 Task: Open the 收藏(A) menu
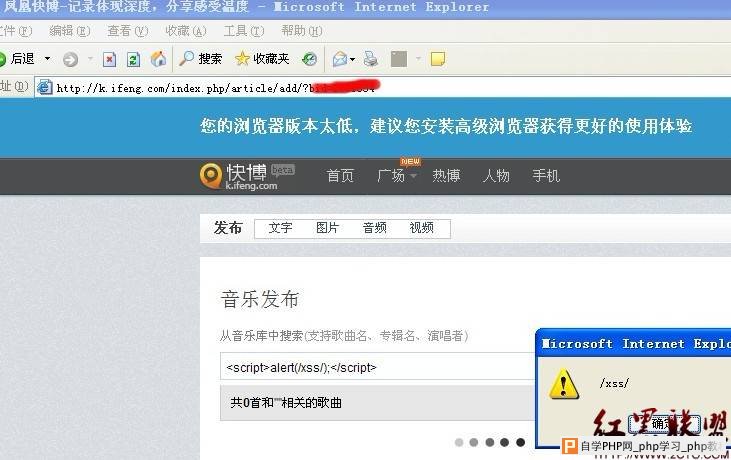[x=186, y=31]
